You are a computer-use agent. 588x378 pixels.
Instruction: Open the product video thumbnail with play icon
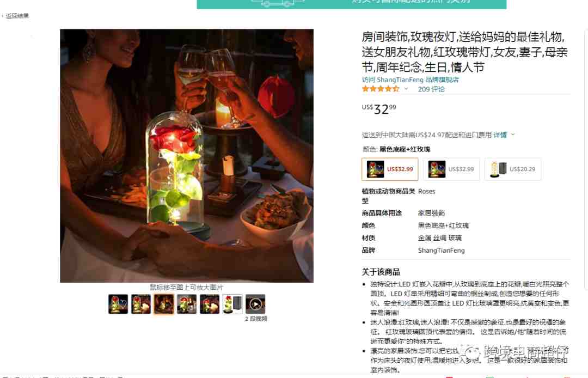pyautogui.click(x=255, y=304)
